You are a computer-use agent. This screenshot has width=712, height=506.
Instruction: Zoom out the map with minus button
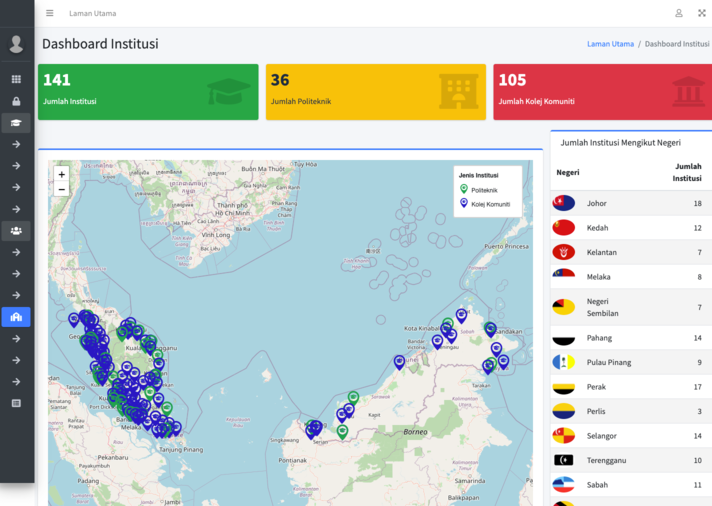(x=62, y=189)
